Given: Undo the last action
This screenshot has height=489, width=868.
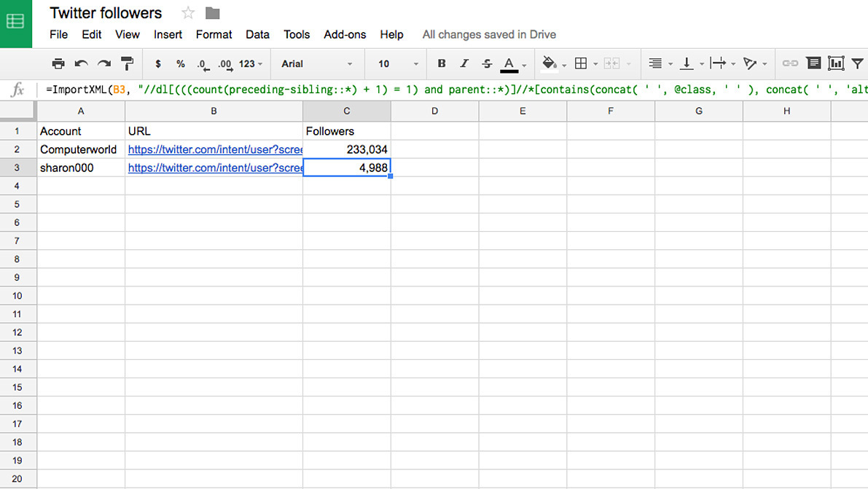Looking at the screenshot, I should [82, 64].
